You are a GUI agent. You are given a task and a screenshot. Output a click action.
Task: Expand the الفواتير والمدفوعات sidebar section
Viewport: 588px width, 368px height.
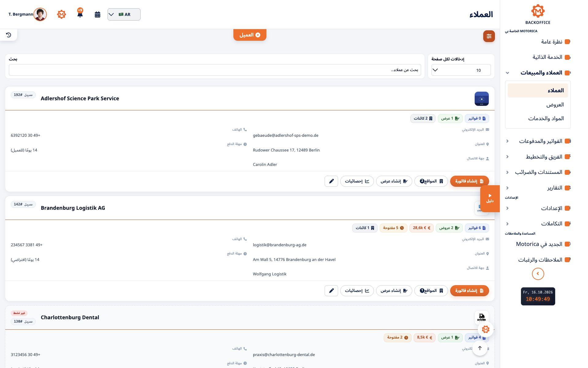click(x=538, y=141)
